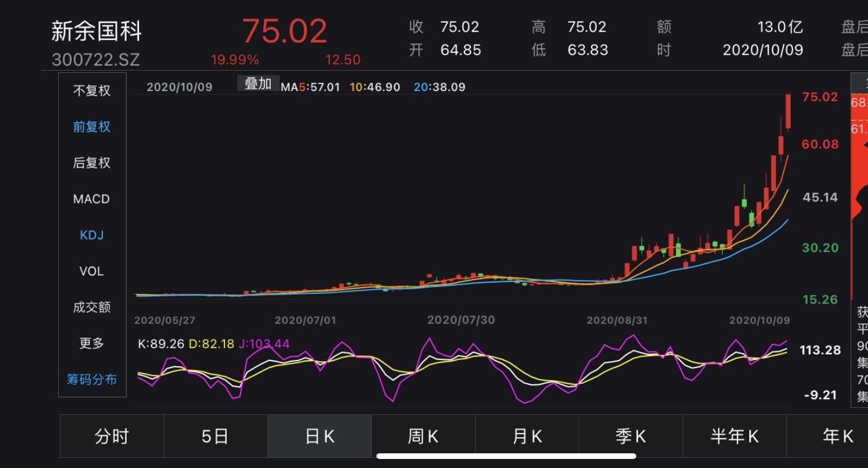Image resolution: width=868 pixels, height=468 pixels.
Task: Tap the D:82.18 KDJ value
Action: (x=211, y=344)
